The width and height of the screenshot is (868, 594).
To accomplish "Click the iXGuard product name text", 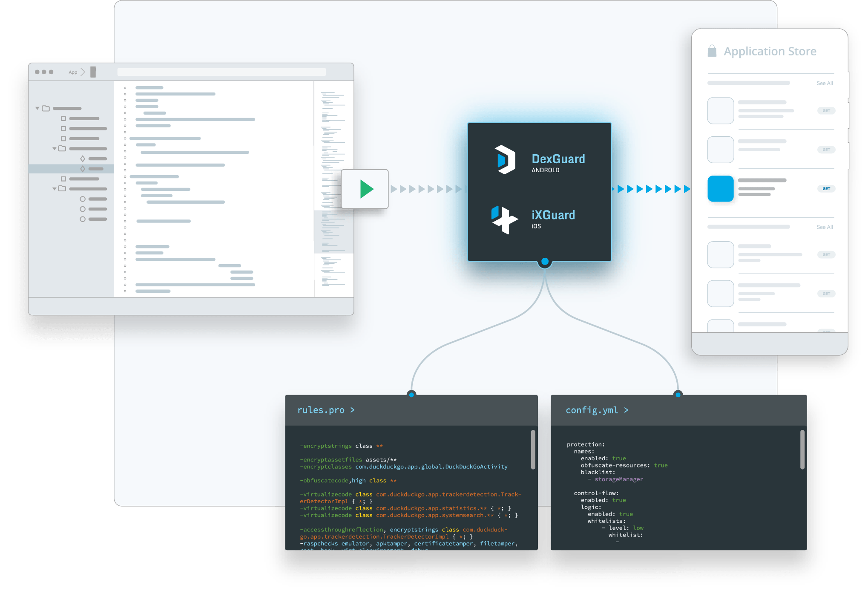I will tap(553, 215).
